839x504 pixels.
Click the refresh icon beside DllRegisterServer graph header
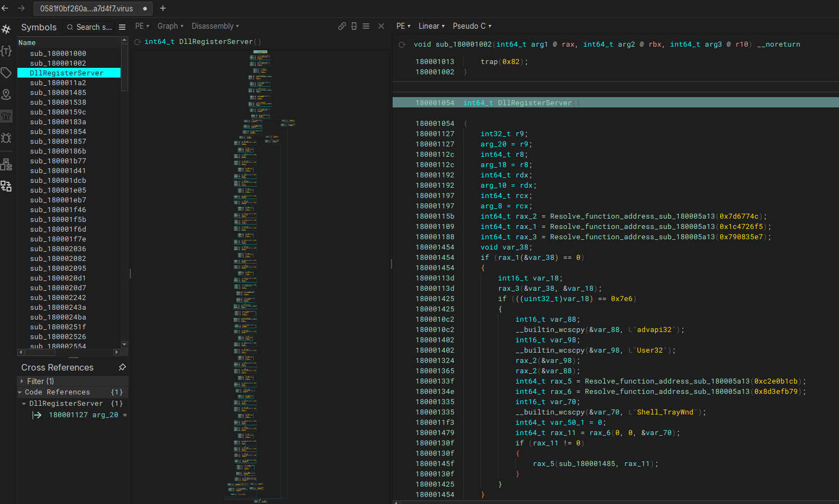click(138, 42)
